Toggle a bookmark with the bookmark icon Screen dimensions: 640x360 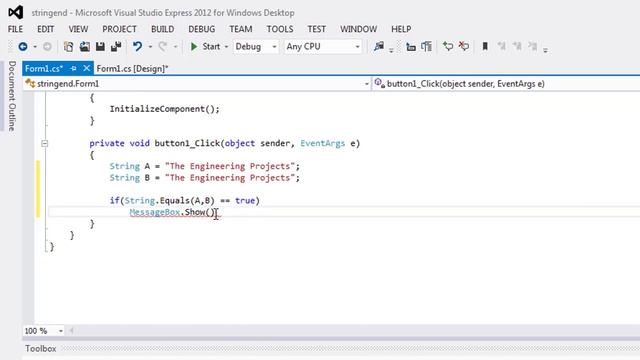[485, 47]
